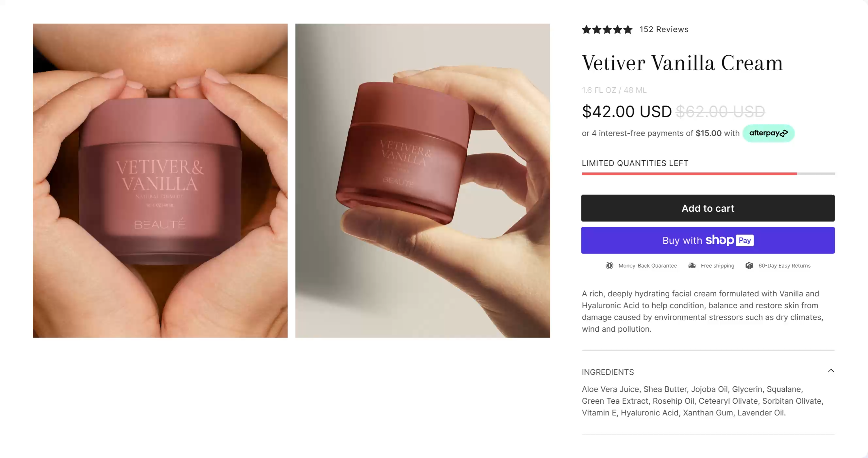Click the Vetiver Vanilla Cream product title
Screen dimensions: 868x458
pyautogui.click(x=682, y=63)
